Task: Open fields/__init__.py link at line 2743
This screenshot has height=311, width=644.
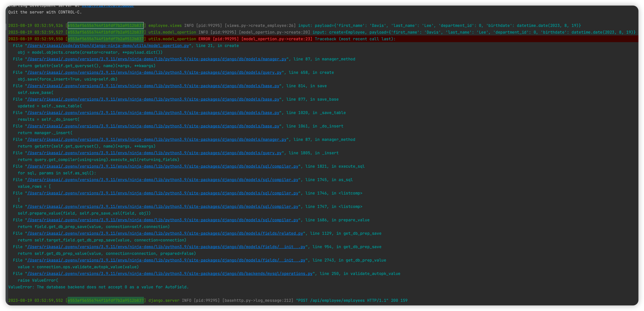Action: point(166,260)
